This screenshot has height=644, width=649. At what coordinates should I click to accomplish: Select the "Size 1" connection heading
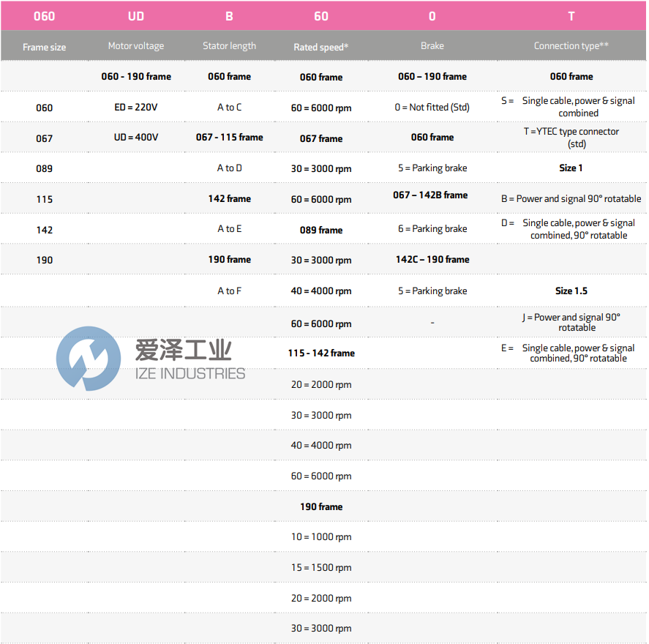[571, 168]
